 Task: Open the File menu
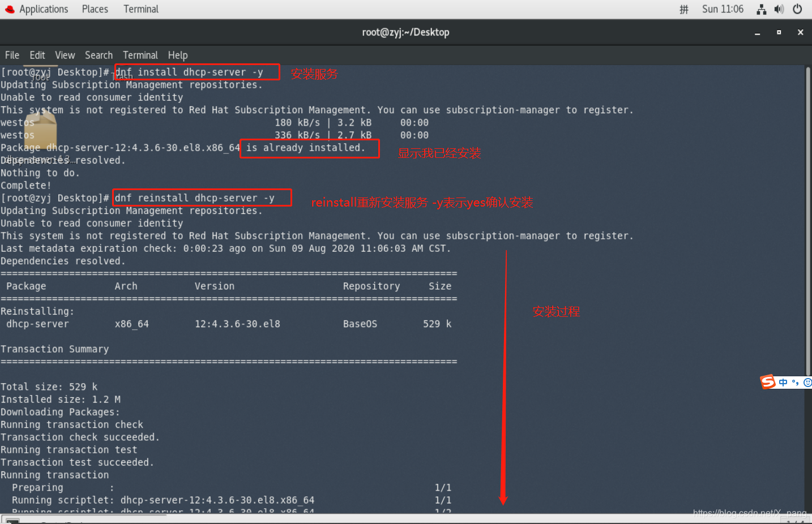click(x=12, y=55)
